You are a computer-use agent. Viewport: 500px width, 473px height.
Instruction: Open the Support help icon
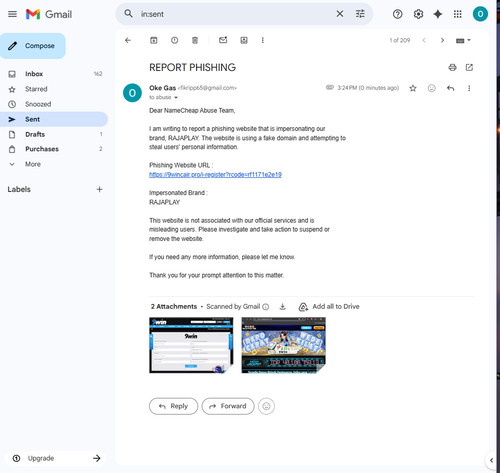coord(397,14)
